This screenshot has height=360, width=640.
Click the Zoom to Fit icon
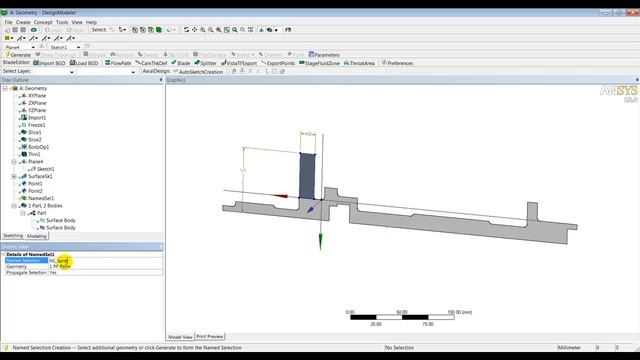pyautogui.click(x=219, y=30)
